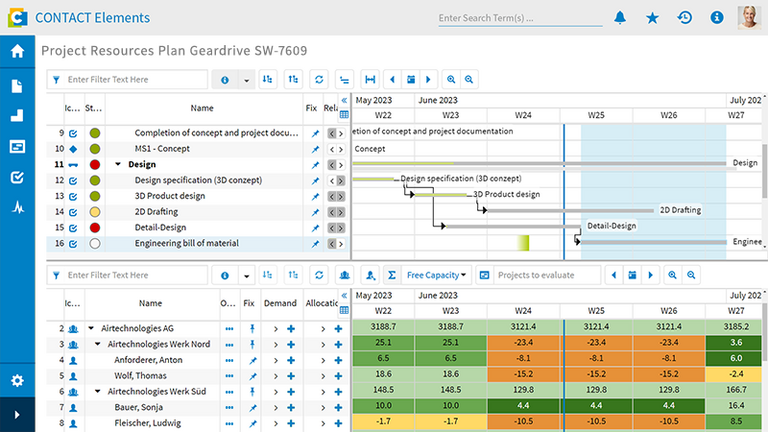Image resolution: width=768 pixels, height=432 pixels.
Task: Go to next period in resource toolbar
Action: coord(650,275)
